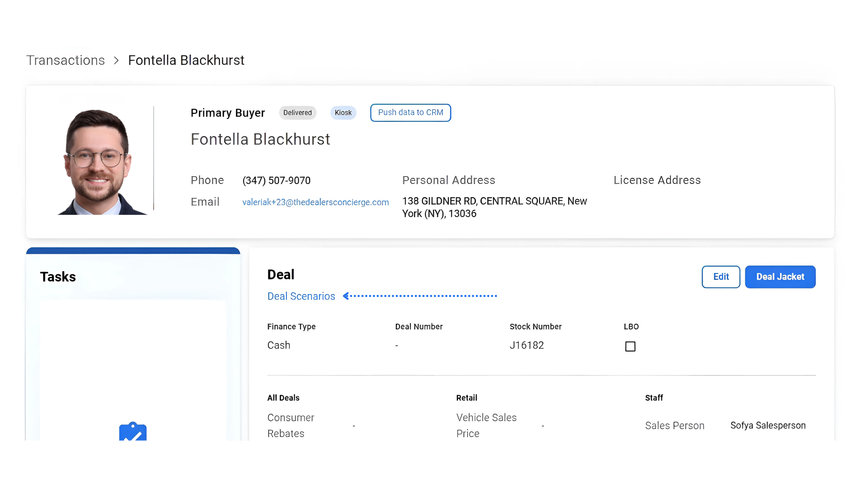Click the Kiosk source badge
868x488 pixels.
[343, 112]
